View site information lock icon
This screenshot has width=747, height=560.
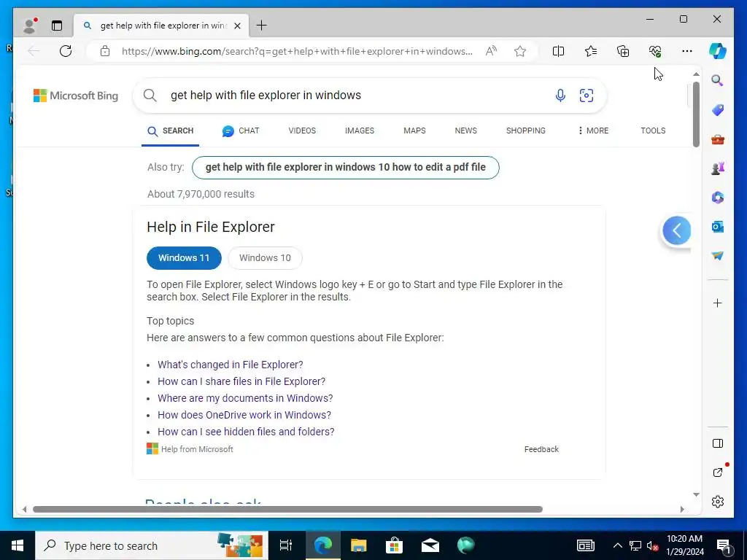pyautogui.click(x=105, y=51)
